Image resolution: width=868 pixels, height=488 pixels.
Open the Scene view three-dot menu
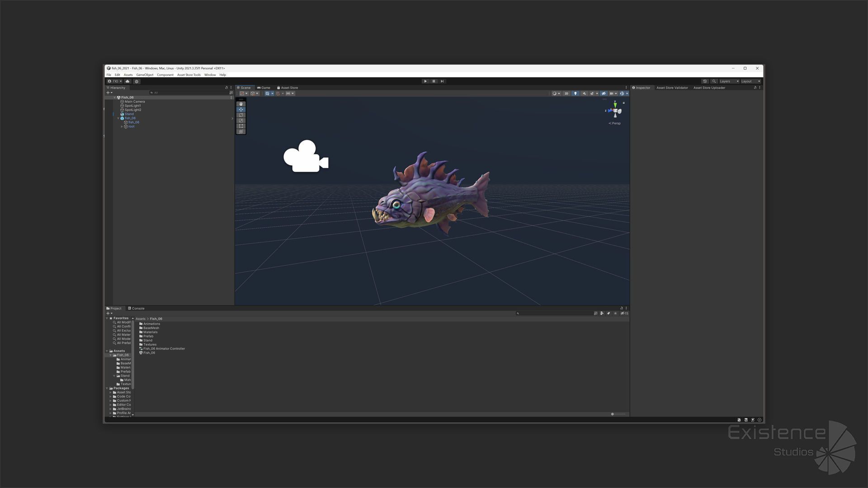[626, 88]
